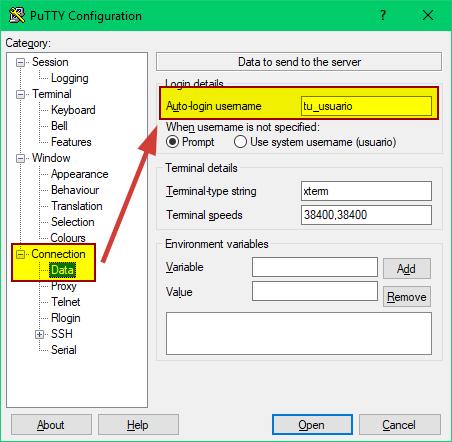This screenshot has width=452, height=442.
Task: Click the 'Auto-login username' label
Action: tap(214, 106)
